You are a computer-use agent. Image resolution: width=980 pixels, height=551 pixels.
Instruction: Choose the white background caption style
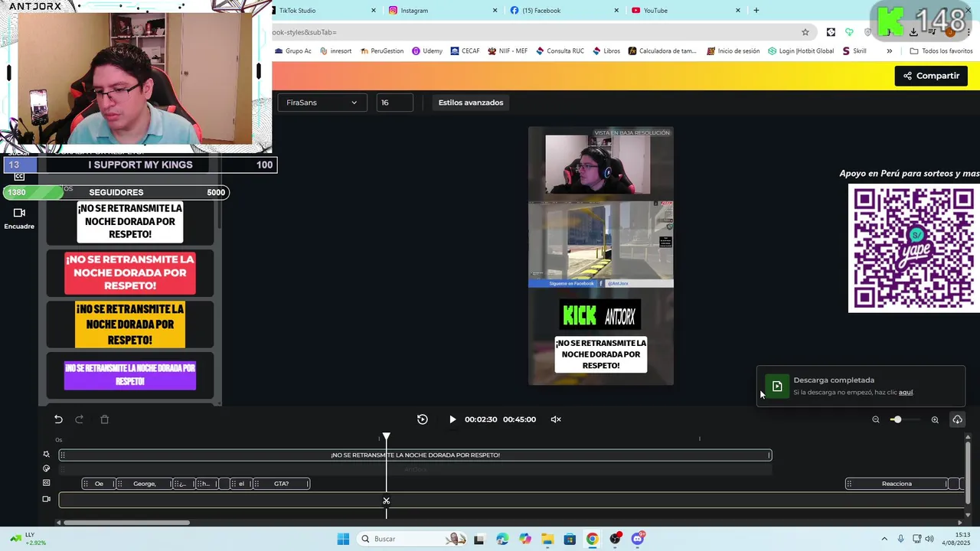pyautogui.click(x=130, y=222)
